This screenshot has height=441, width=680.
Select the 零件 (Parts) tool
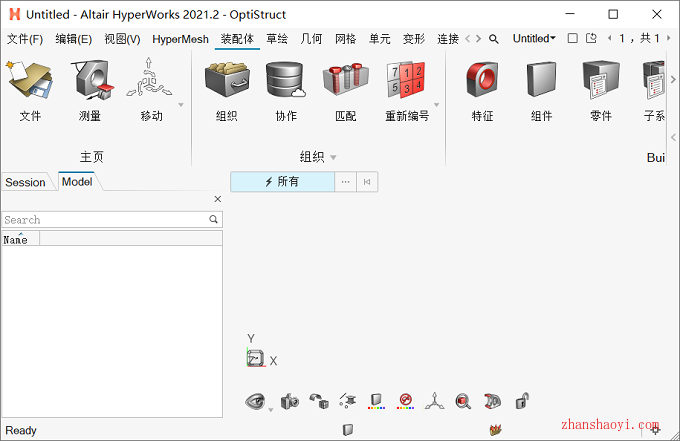601,91
